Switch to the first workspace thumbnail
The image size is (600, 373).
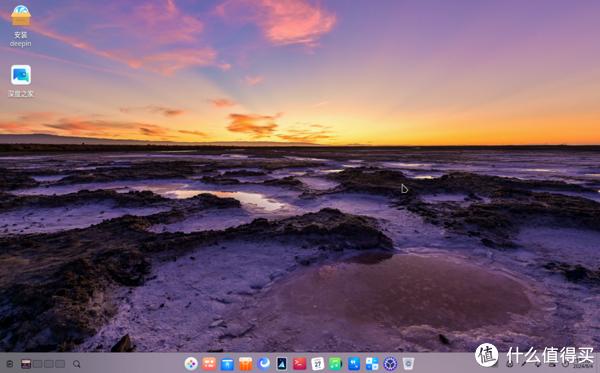tap(26, 364)
